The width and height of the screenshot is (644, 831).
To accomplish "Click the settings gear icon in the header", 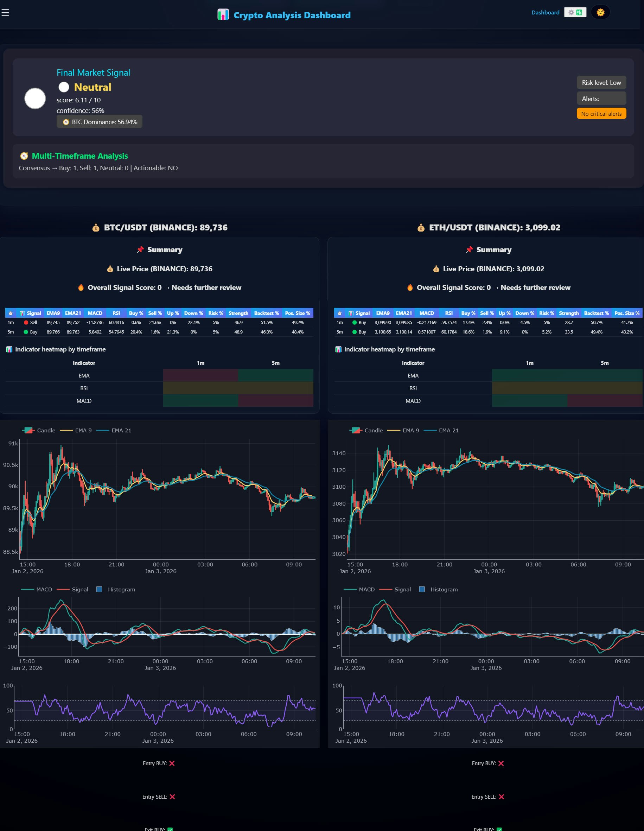I will click(x=571, y=13).
